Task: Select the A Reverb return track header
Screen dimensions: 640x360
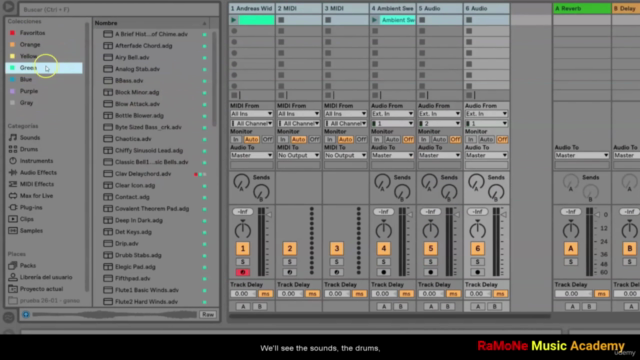Action: point(582,8)
